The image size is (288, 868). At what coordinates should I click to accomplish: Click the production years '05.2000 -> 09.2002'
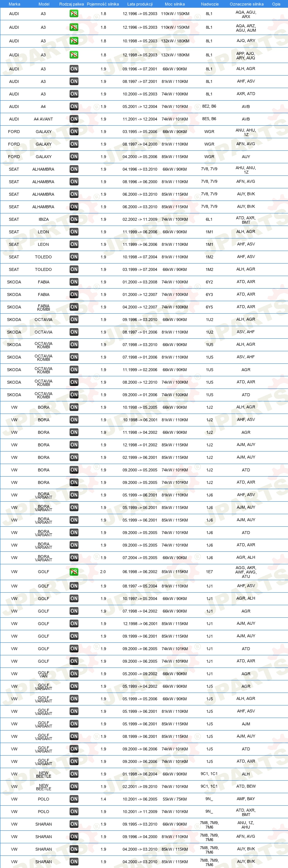pos(140,674)
